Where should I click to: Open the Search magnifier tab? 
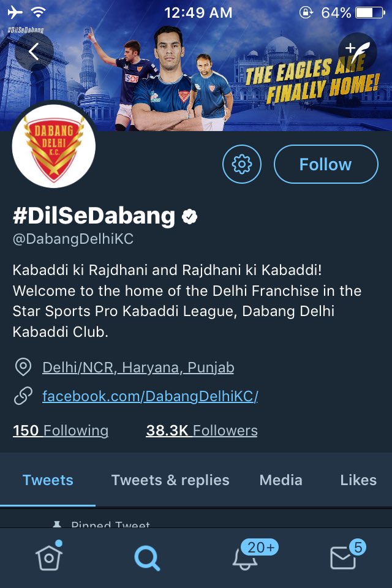point(147,559)
